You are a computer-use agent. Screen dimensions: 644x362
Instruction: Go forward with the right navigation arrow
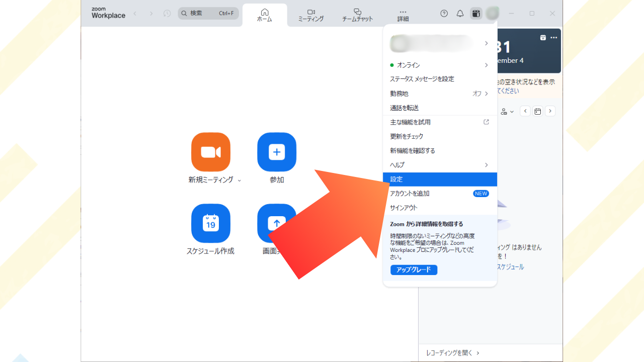coord(151,14)
